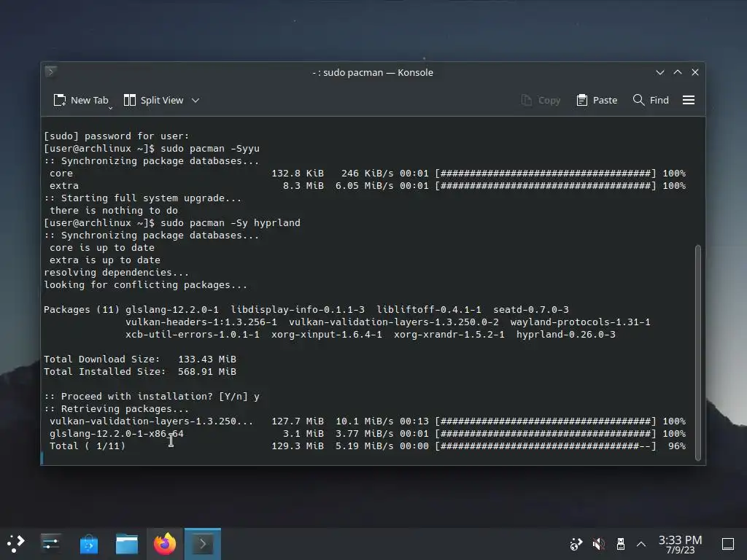747x560 pixels.
Task: Maximize the Konsole window
Action: click(678, 72)
